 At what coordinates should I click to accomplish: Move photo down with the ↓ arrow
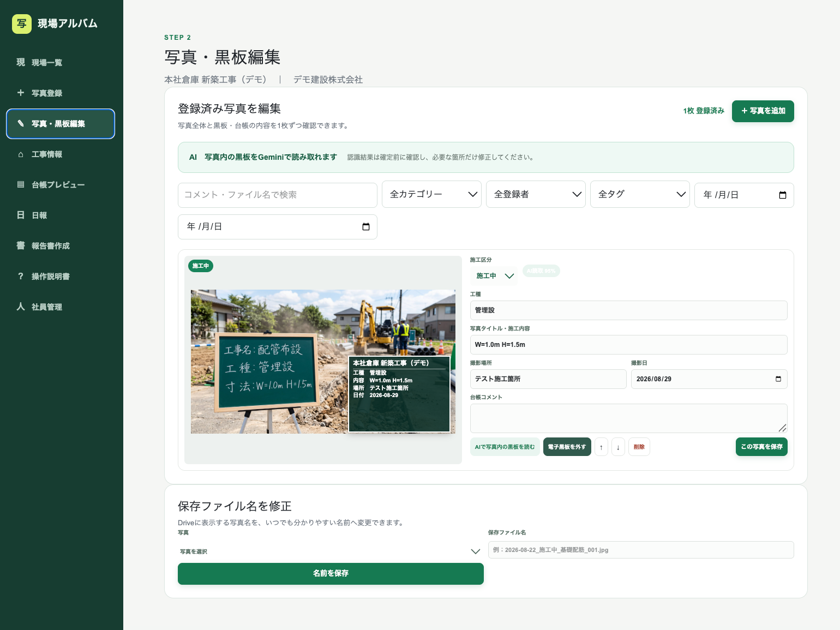618,447
